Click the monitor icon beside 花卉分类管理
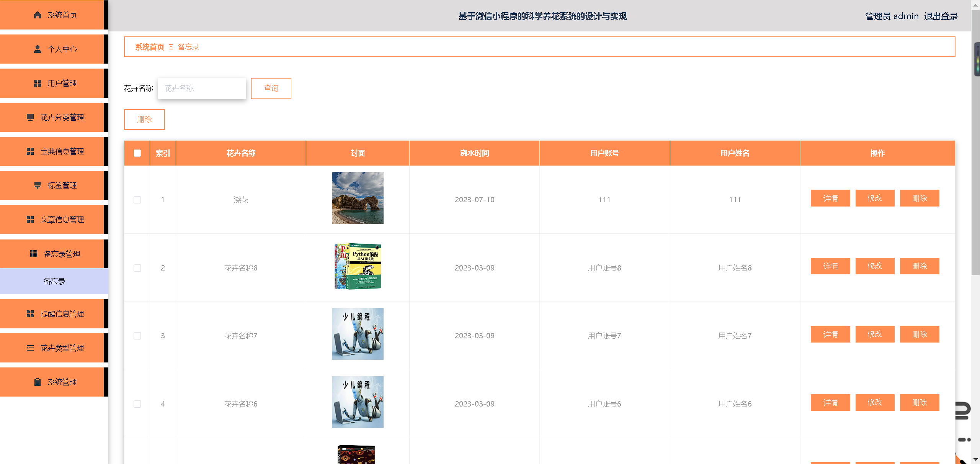Viewport: 980px width, 464px height. click(30, 117)
